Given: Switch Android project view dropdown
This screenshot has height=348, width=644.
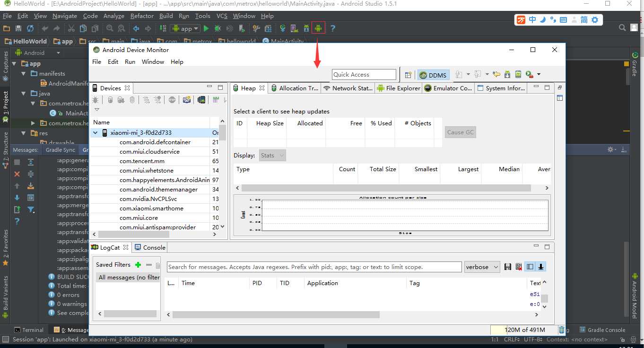Looking at the screenshot, I should point(38,53).
